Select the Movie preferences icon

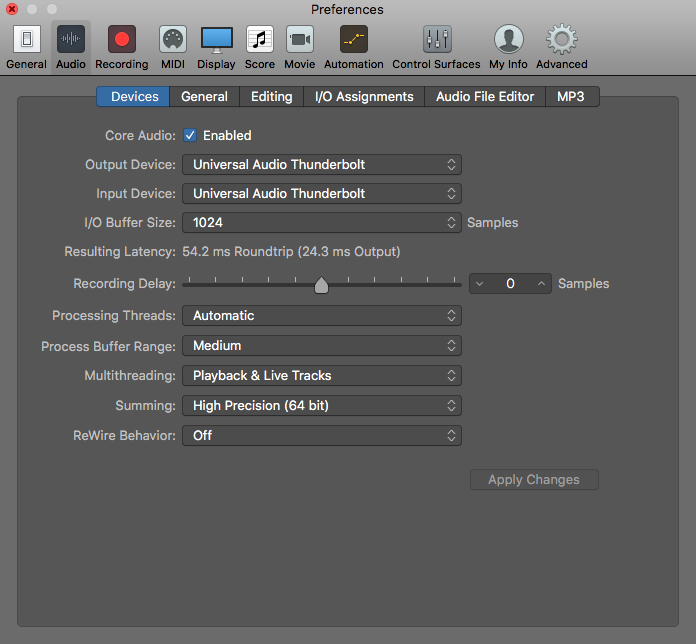click(300, 40)
